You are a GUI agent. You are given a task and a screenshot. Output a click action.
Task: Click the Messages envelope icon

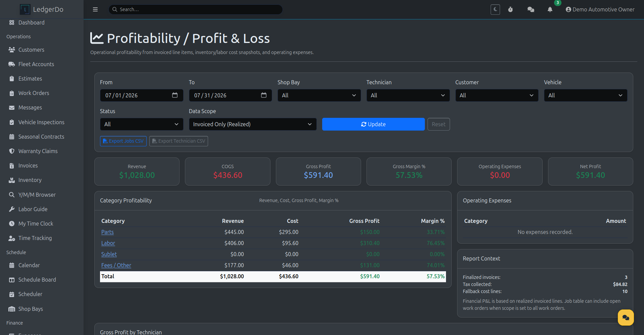pyautogui.click(x=12, y=107)
